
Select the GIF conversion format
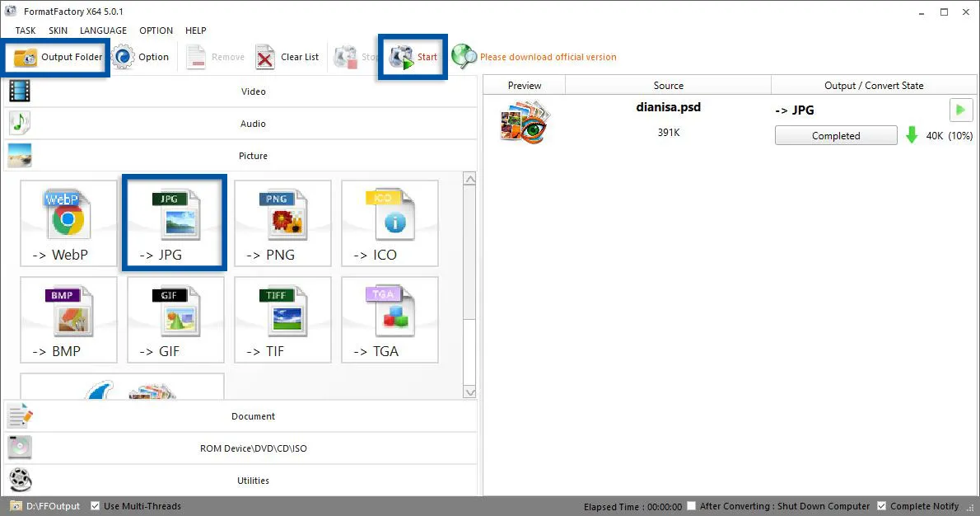tap(175, 320)
